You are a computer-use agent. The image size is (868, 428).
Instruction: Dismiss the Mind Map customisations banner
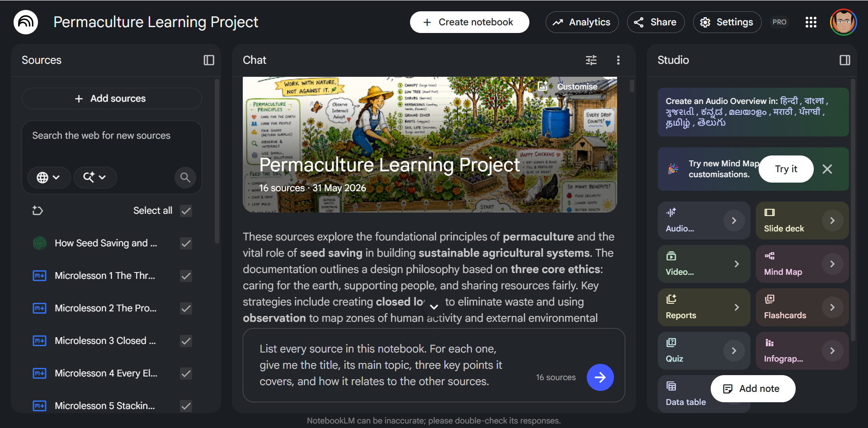pos(827,169)
